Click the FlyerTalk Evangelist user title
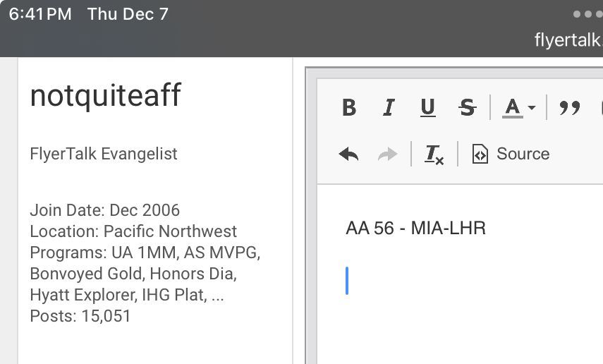This screenshot has width=603, height=364. pyautogui.click(x=104, y=154)
